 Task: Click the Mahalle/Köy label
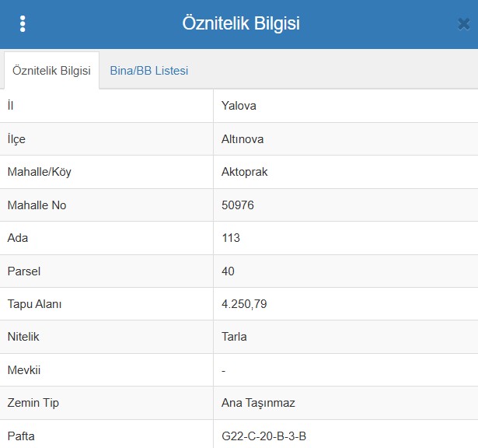[x=40, y=172]
